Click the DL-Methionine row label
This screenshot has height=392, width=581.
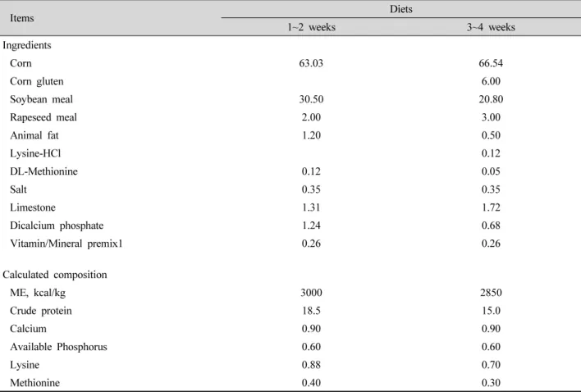[43, 171]
